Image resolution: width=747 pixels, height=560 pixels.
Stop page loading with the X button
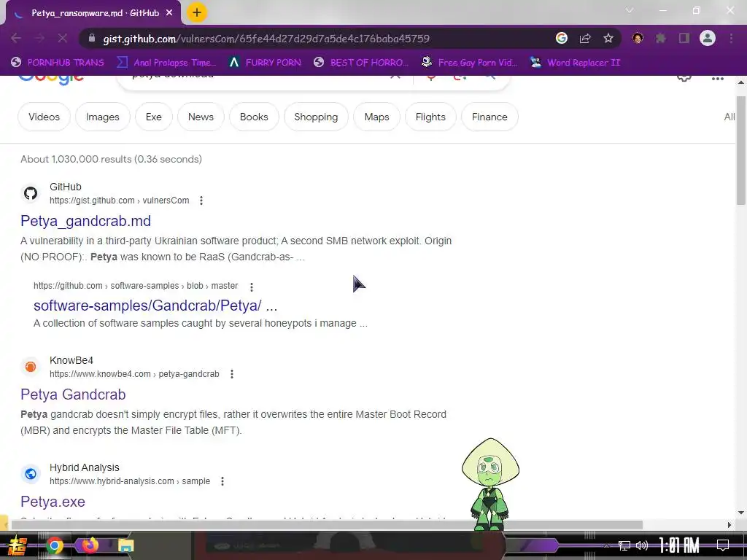pos(63,38)
